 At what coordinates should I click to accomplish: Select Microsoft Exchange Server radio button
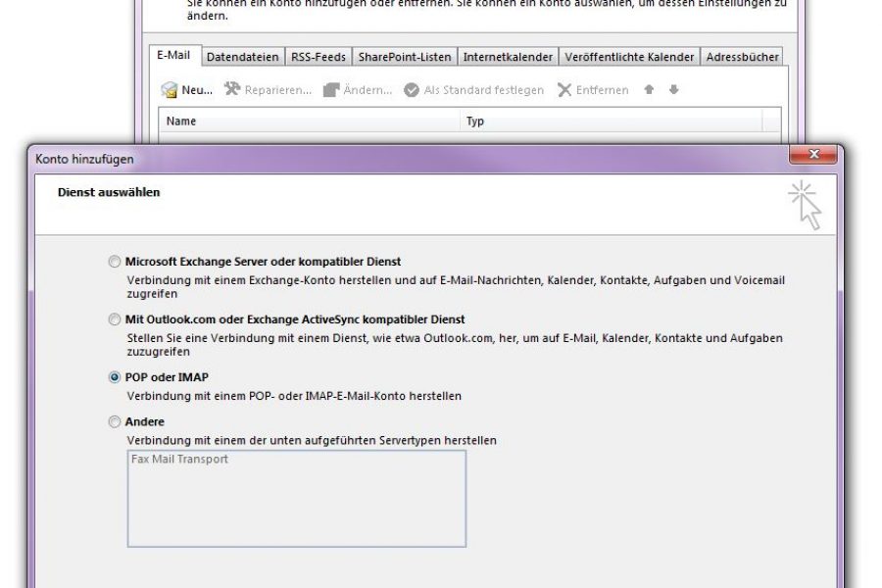coord(115,262)
